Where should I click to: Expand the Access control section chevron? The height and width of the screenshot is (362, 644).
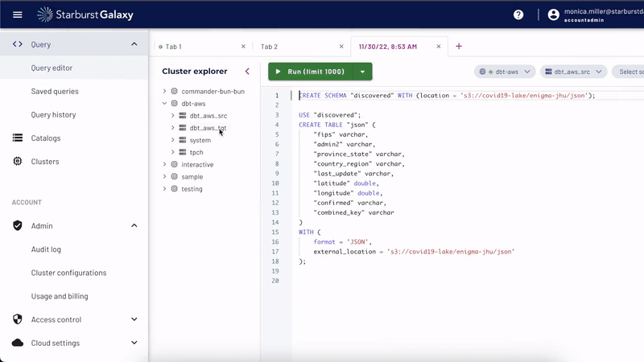pyautogui.click(x=134, y=319)
